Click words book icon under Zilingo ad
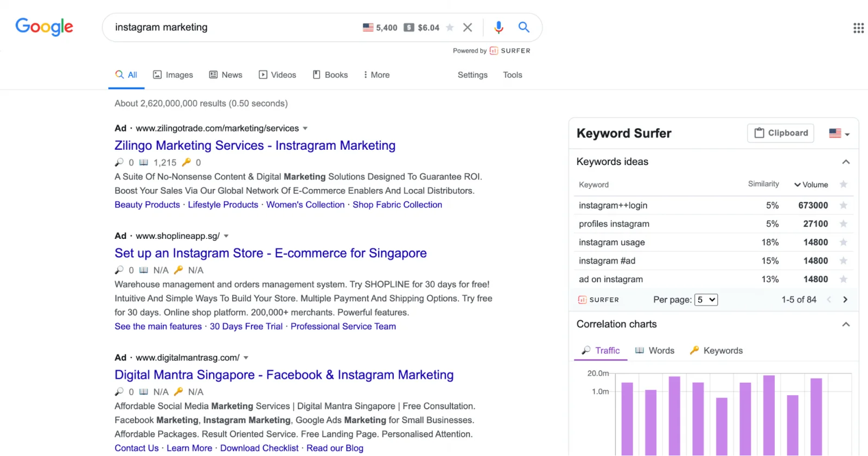868x456 pixels. (x=144, y=162)
